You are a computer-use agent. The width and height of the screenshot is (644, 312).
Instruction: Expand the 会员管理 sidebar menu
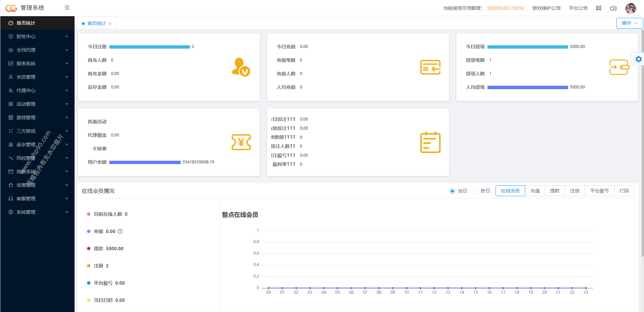[37, 77]
